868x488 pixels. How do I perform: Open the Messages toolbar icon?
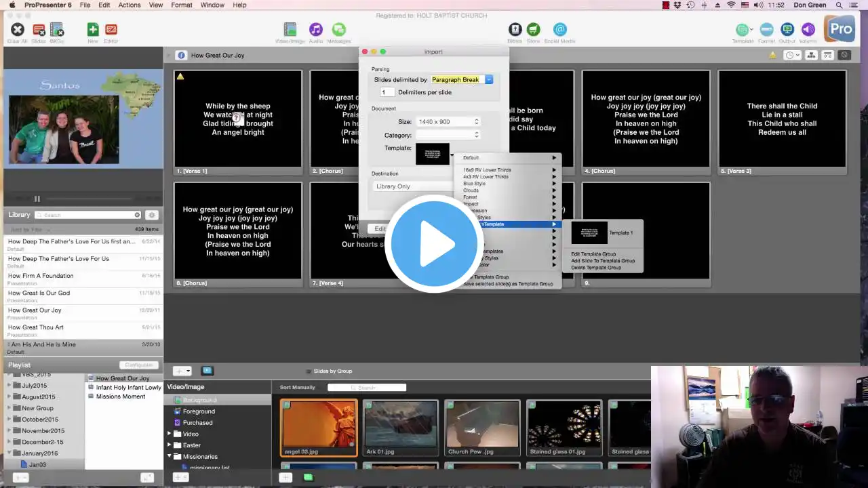click(338, 30)
